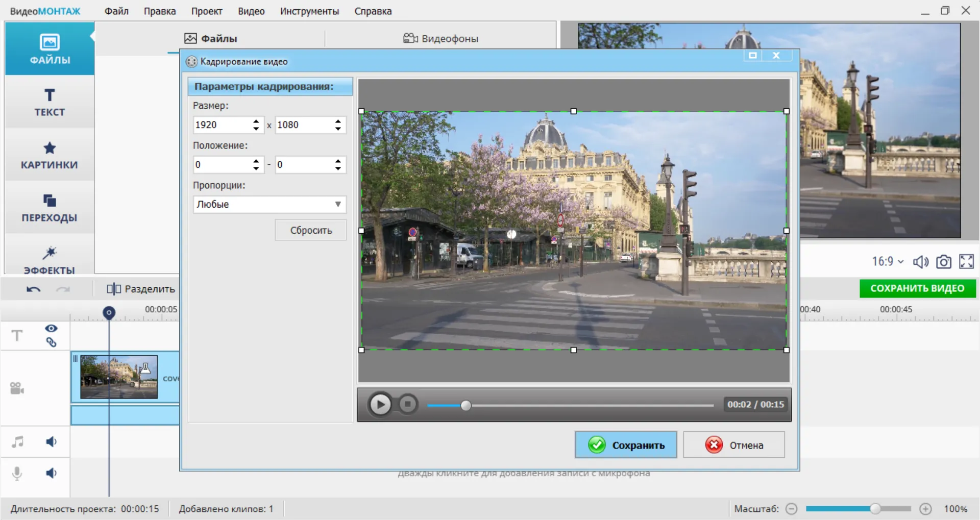Open the Правка menu
Viewport: 980px width, 520px height.
(160, 11)
